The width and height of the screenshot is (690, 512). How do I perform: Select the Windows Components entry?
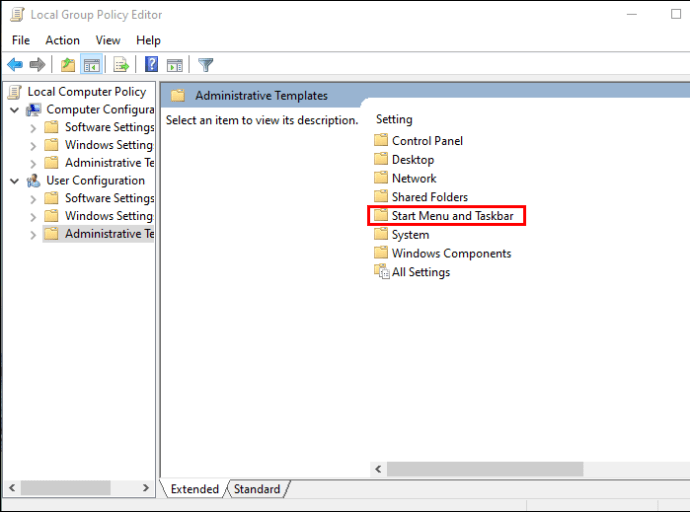click(x=451, y=253)
